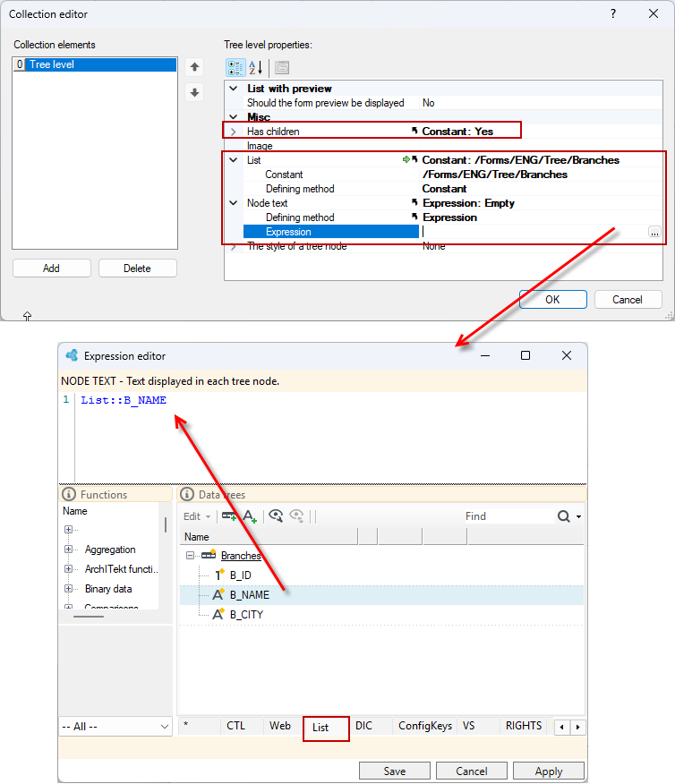Click the Data trees panel info icon
Image resolution: width=675 pixels, height=784 pixels.
click(186, 495)
